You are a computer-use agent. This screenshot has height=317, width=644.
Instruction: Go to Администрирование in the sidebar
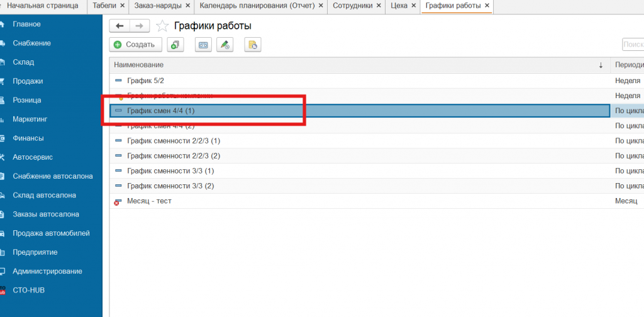click(47, 271)
